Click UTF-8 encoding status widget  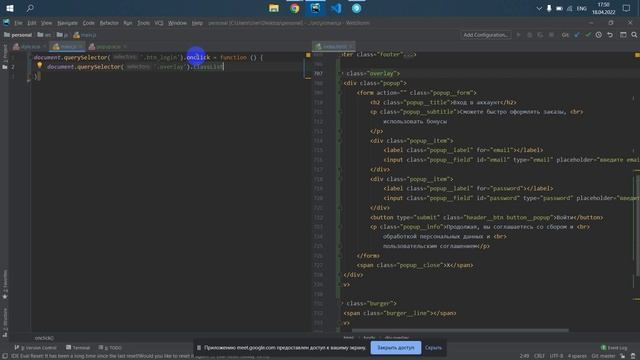pyautogui.click(x=556, y=356)
